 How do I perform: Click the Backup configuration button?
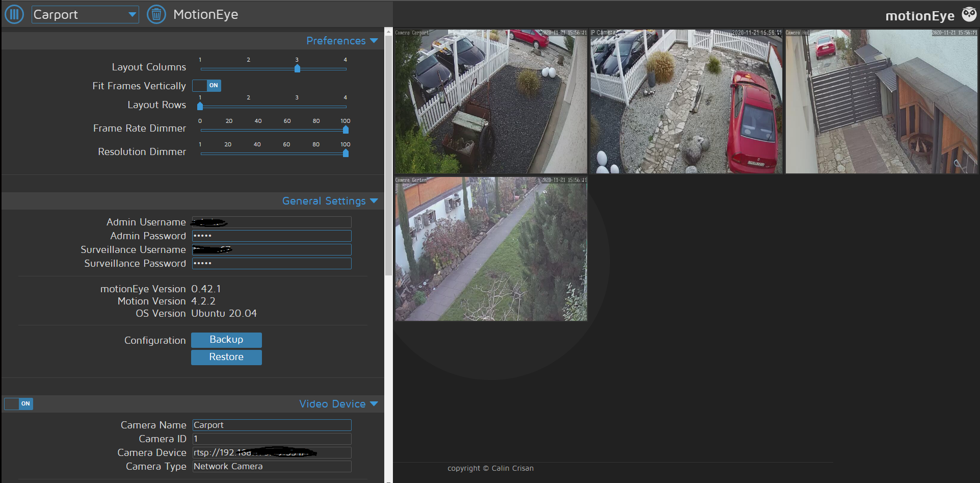(226, 340)
